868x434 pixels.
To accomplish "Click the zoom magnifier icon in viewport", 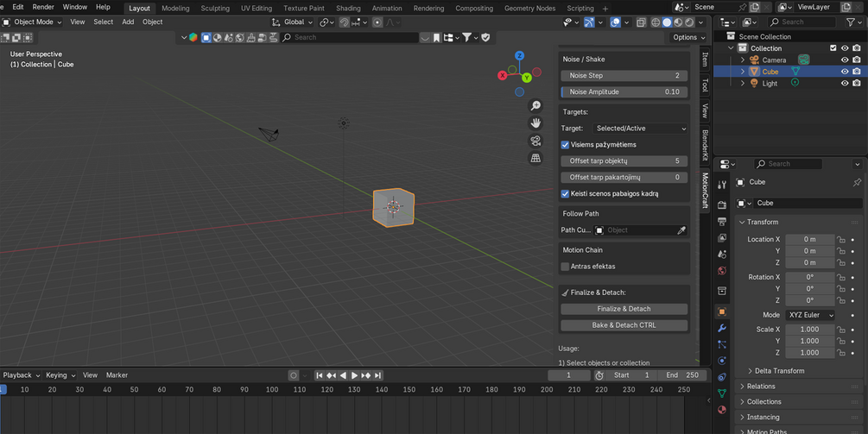I will pos(535,105).
